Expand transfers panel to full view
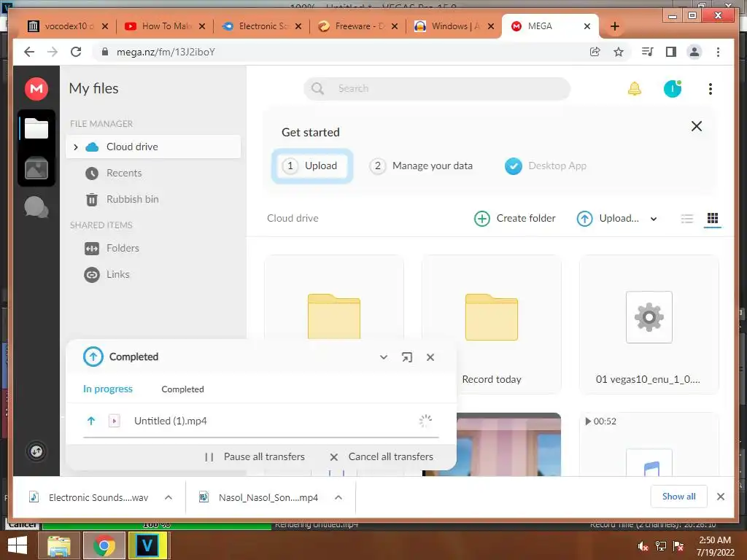The image size is (747, 560). point(407,357)
